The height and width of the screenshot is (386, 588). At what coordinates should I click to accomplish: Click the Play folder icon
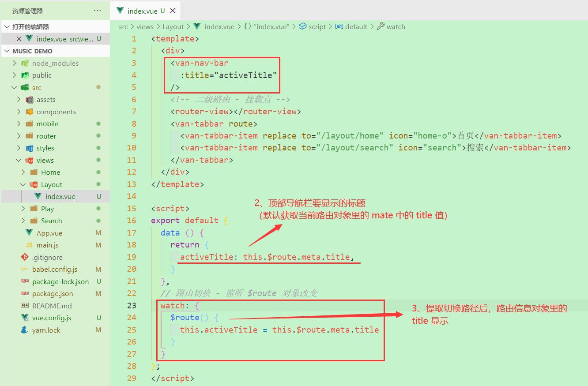[x=34, y=209]
